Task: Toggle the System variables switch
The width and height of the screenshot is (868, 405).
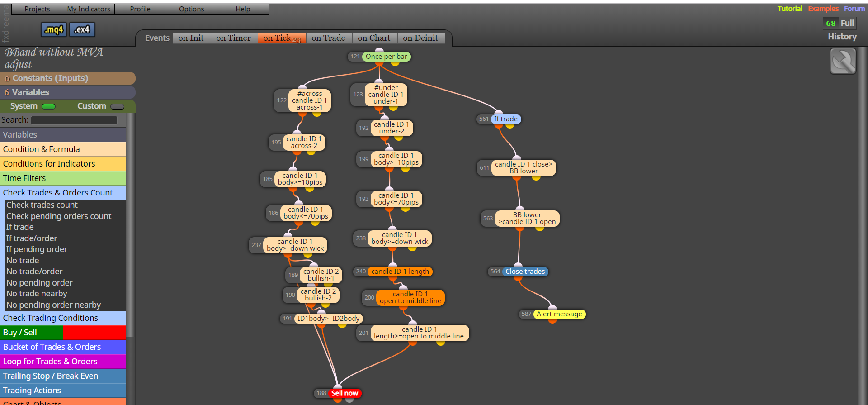Action: 48,107
